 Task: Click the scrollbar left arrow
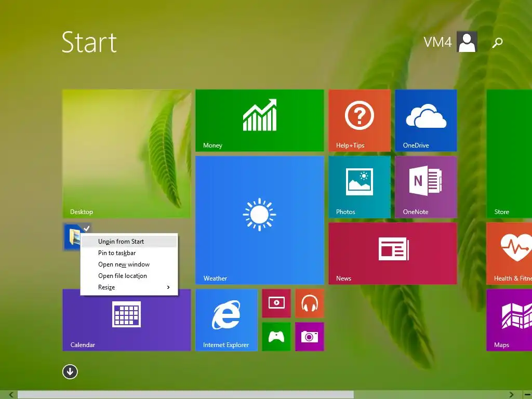[x=11, y=395]
